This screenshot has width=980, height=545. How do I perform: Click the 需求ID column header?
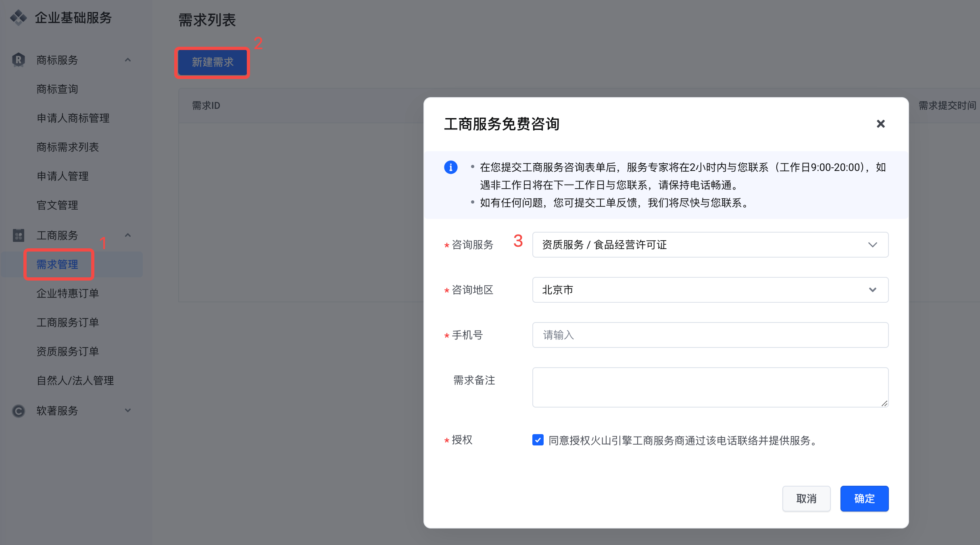[206, 106]
